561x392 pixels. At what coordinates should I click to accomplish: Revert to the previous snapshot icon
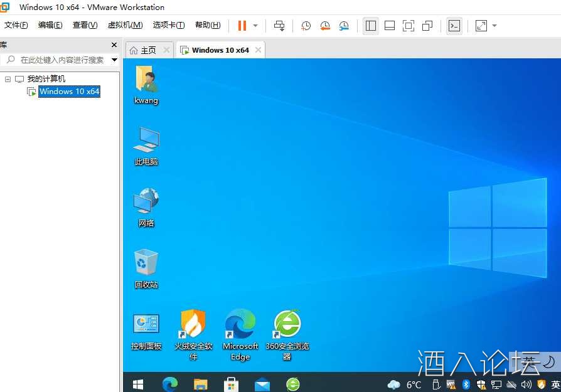coord(325,26)
